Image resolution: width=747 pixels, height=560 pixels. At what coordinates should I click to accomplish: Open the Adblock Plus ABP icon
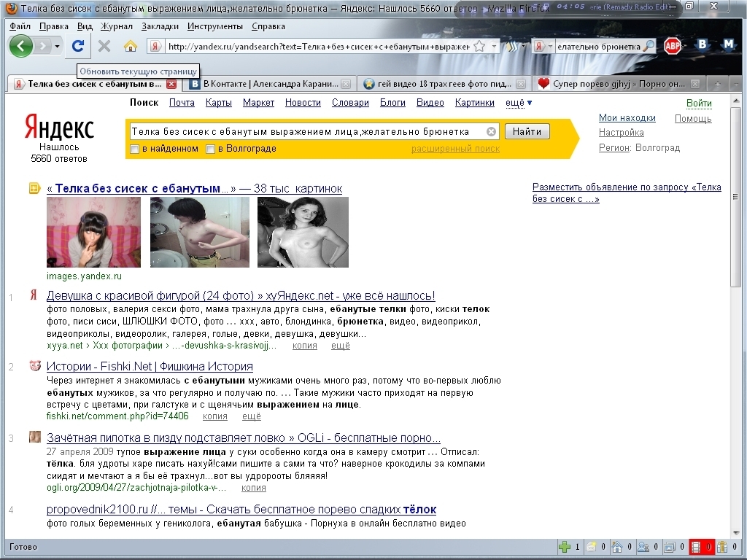[672, 46]
